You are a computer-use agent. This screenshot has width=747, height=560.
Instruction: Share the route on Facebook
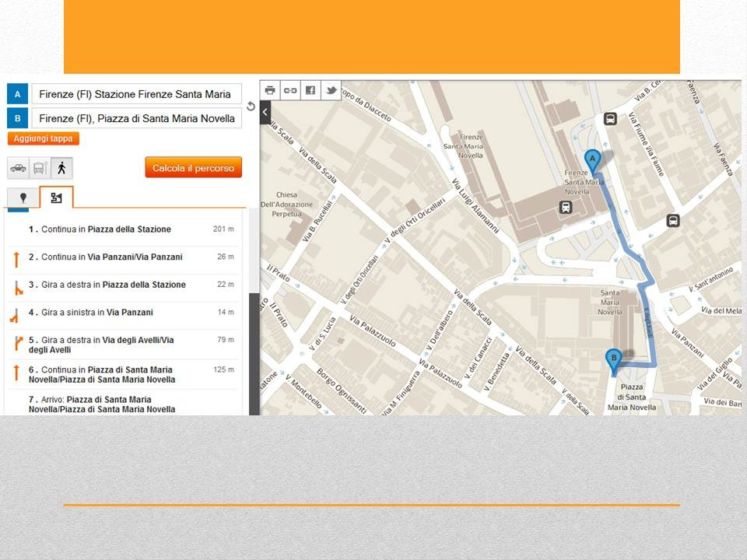pyautogui.click(x=310, y=90)
